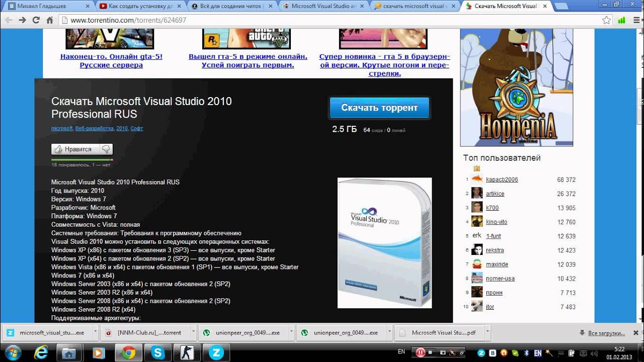Switch to the скачать microsoft visual tab
The height and width of the screenshot is (362, 644).
pos(415,7)
